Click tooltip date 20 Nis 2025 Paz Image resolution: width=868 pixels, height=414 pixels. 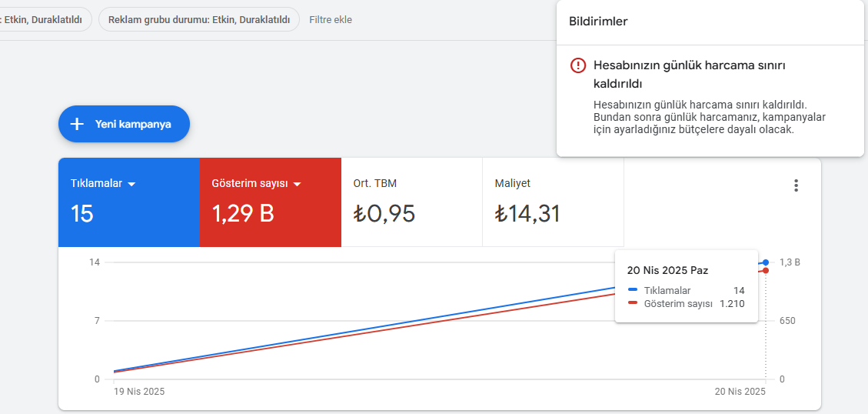[x=667, y=270]
